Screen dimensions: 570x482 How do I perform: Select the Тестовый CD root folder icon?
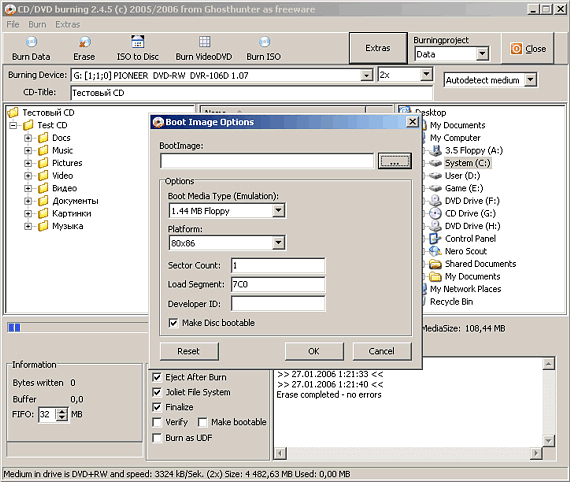[x=13, y=113]
